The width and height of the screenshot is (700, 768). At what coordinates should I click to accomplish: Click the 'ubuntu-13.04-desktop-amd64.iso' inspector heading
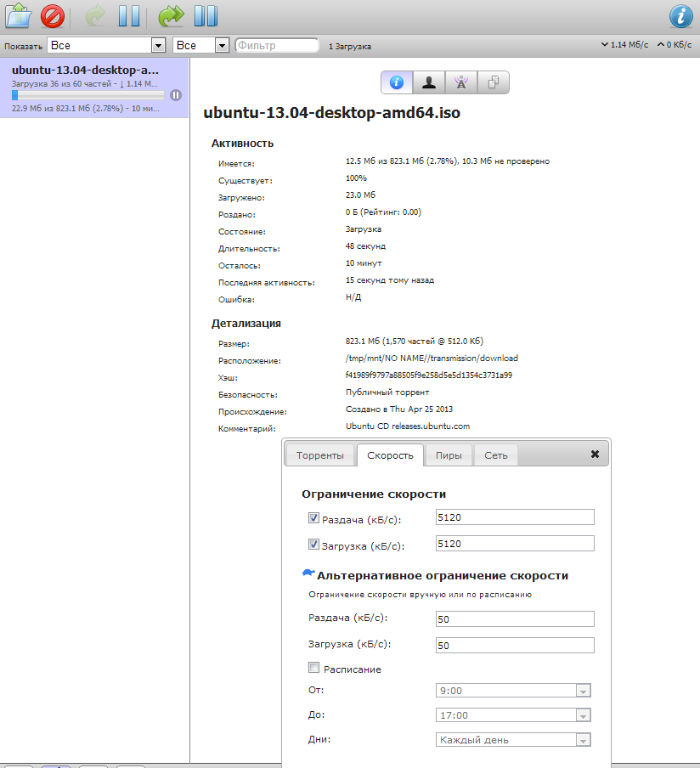(332, 113)
